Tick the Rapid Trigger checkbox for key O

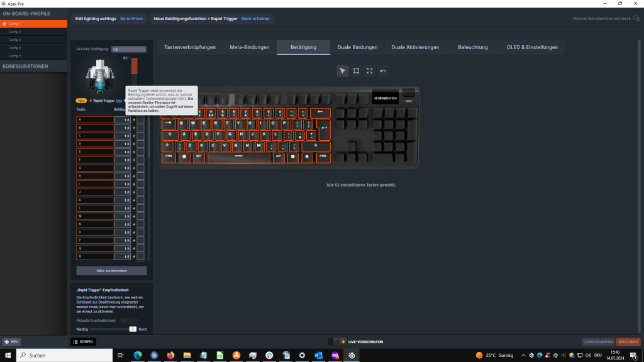click(140, 233)
